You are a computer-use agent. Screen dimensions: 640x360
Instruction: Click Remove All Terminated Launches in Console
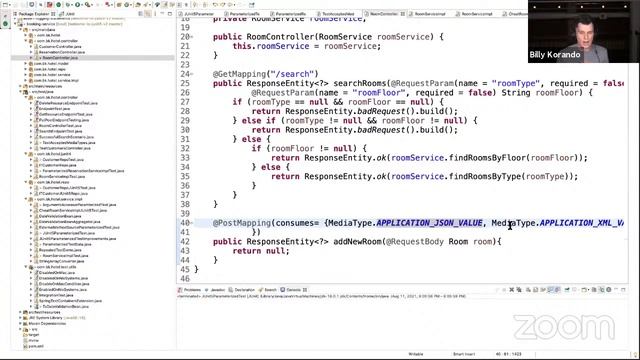point(519,290)
